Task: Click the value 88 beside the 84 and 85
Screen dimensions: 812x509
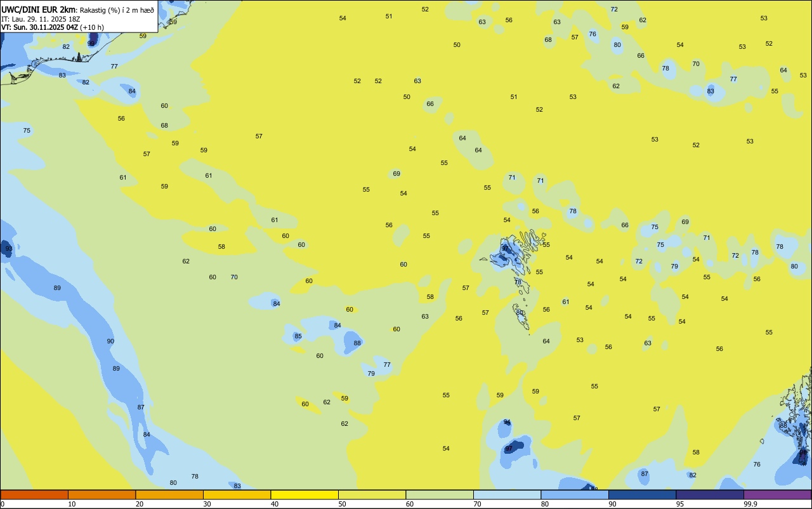Action: (357, 343)
